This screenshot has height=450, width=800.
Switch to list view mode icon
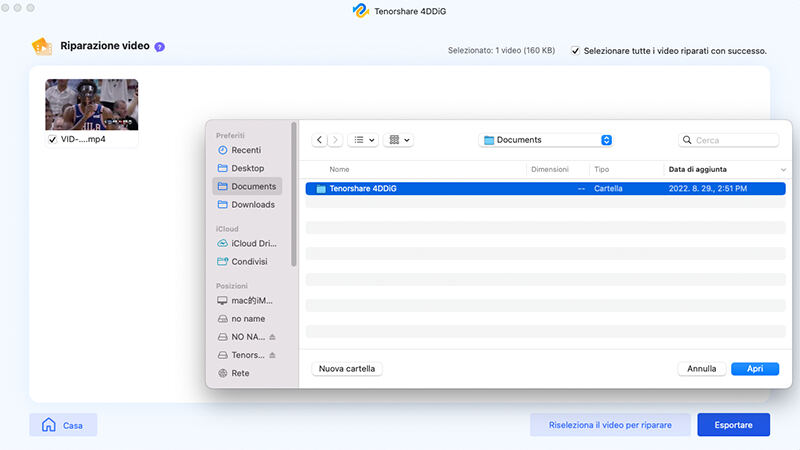point(359,140)
